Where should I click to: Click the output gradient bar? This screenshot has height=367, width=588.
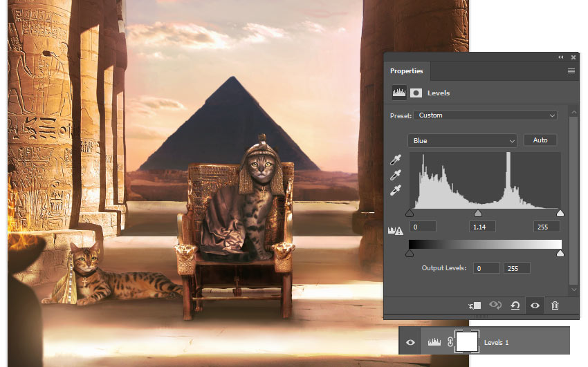tap(485, 244)
